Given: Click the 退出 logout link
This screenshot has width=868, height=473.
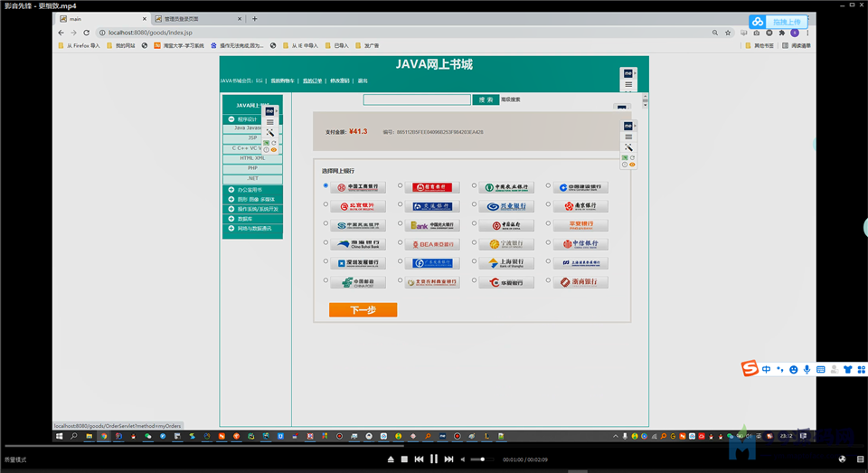Looking at the screenshot, I should (363, 80).
